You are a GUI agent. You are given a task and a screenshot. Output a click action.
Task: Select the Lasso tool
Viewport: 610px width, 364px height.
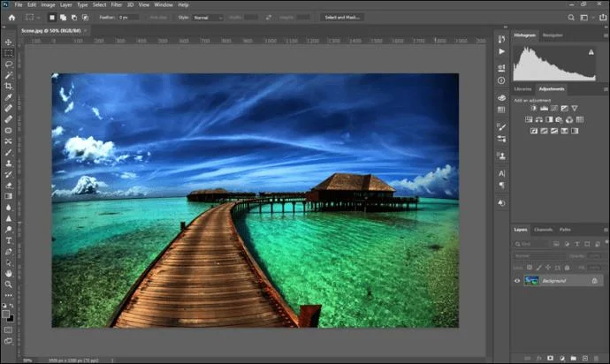click(9, 64)
